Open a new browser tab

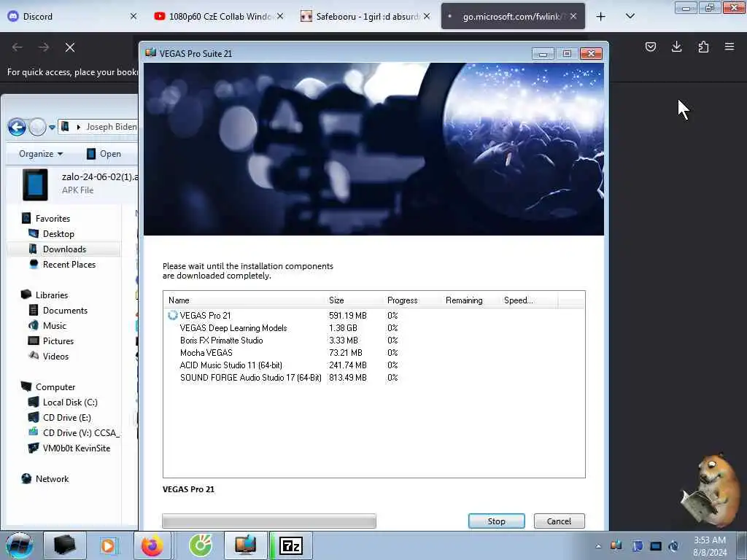pos(601,17)
